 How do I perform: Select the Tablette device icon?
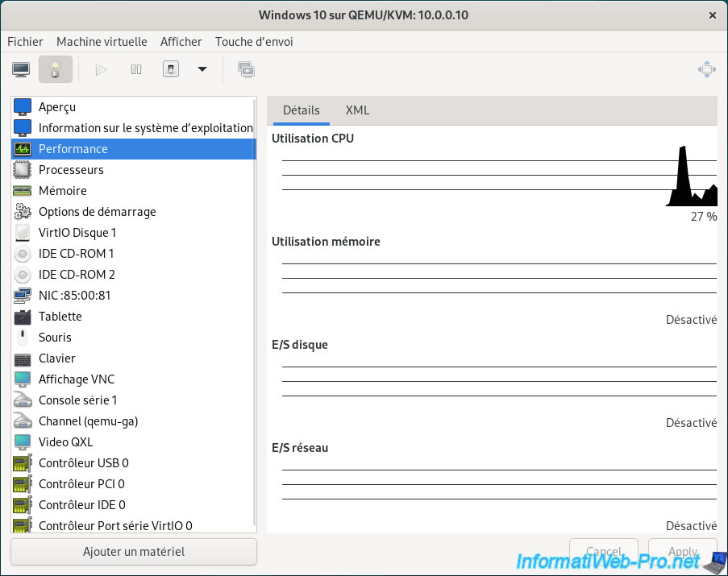click(x=23, y=317)
